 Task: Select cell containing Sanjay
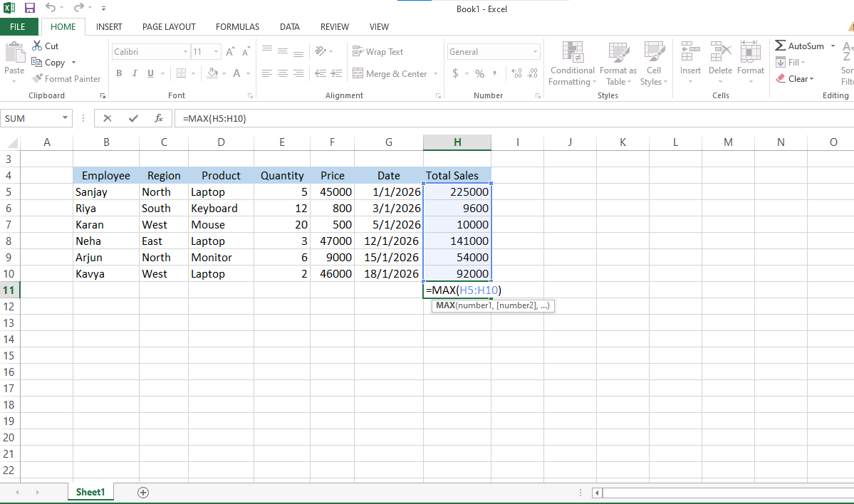pos(105,192)
